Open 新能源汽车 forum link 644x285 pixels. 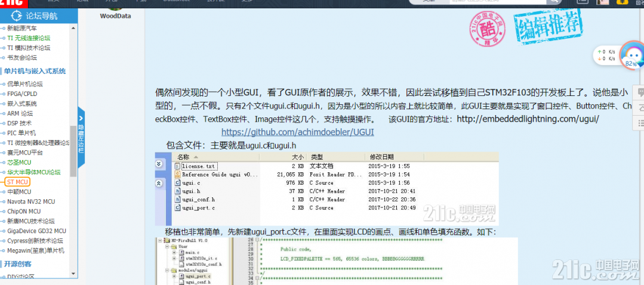21,28
